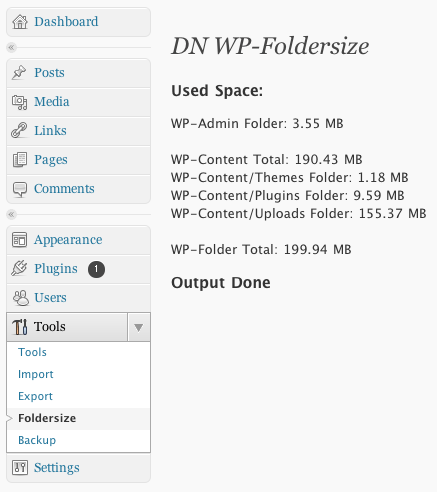Viewport: 437px width, 492px height.
Task: Open the Foldersize submenu item
Action: [x=47, y=418]
